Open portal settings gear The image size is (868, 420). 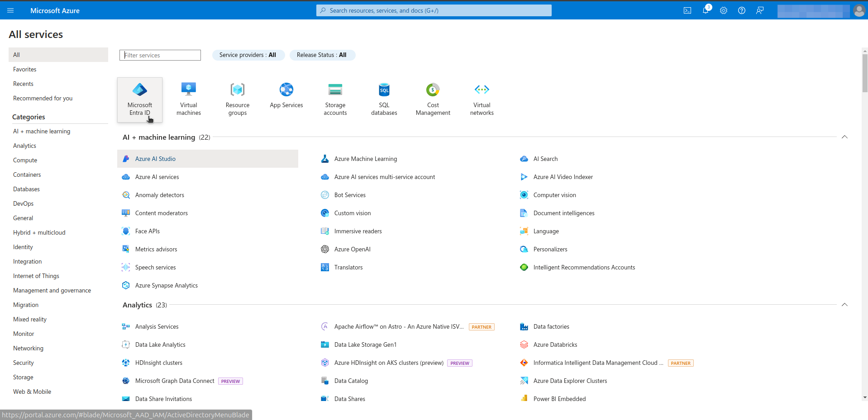[x=724, y=10]
